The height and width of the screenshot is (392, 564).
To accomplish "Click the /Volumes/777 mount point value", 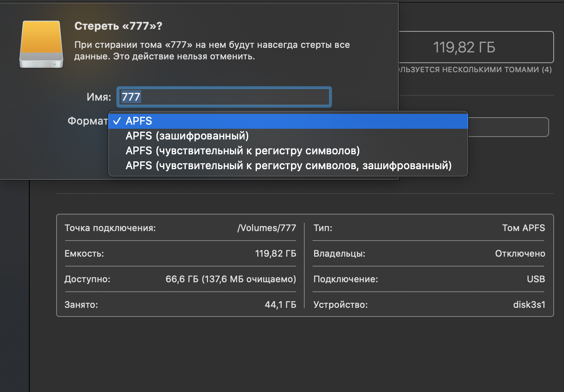I will coord(267,228).
